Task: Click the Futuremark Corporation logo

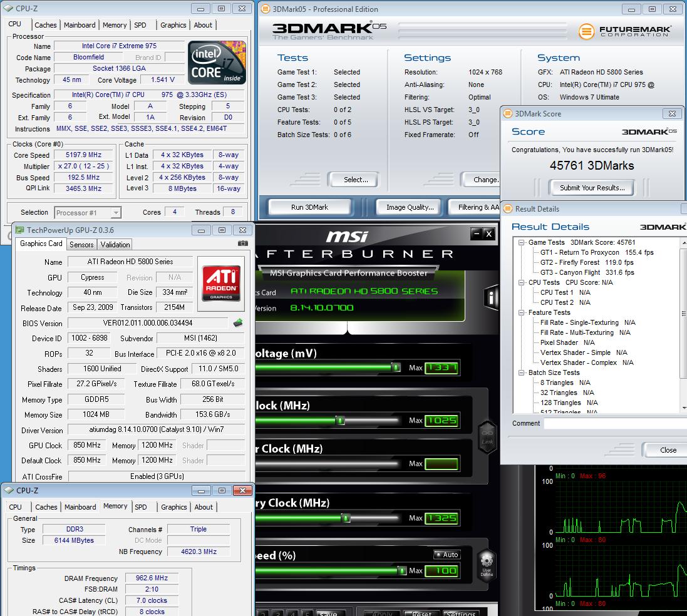Action: pyautogui.click(x=625, y=31)
